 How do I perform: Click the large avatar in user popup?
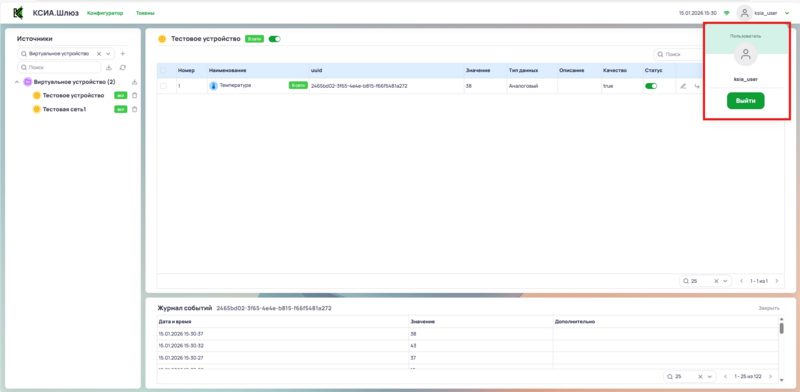pyautogui.click(x=745, y=54)
